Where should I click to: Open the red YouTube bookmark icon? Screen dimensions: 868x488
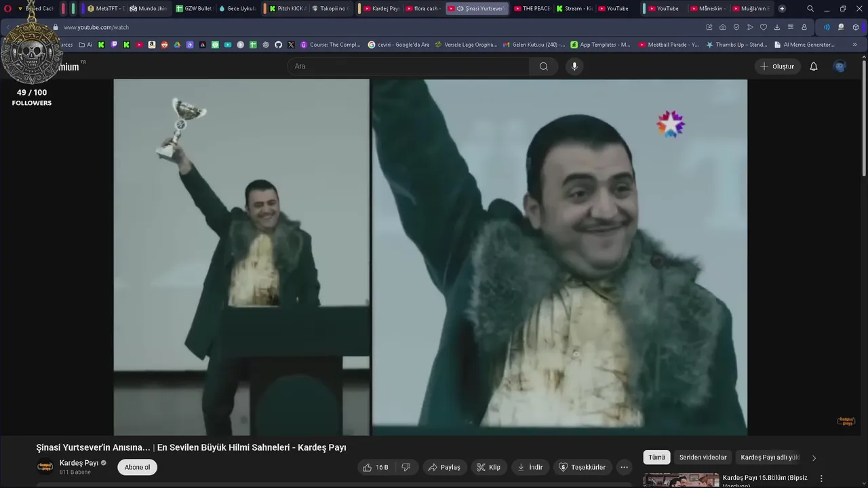coord(139,45)
